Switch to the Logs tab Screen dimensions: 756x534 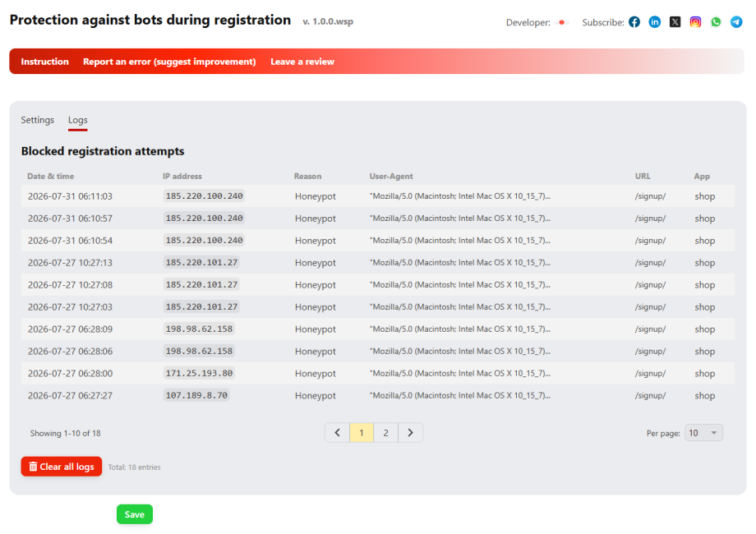(77, 120)
